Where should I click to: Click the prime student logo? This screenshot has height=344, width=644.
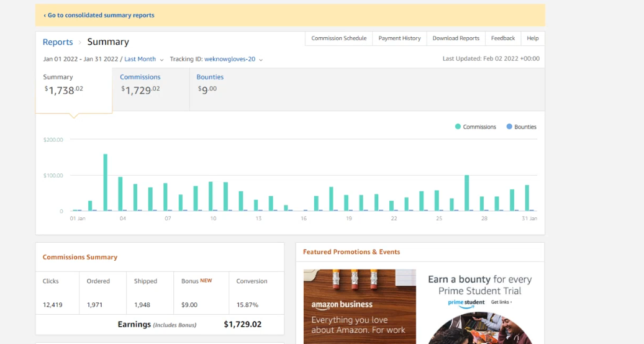click(x=466, y=304)
